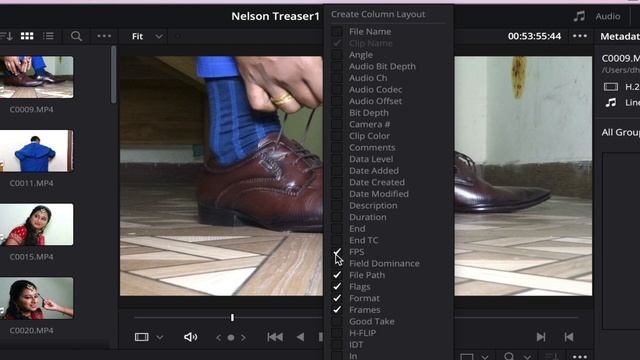Enable the Duration column checkbox
The image size is (640, 360).
(x=337, y=217)
